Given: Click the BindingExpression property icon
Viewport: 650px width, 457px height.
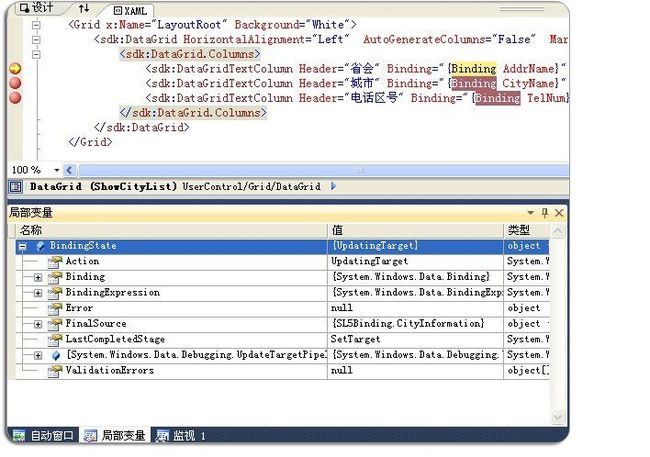Looking at the screenshot, I should coord(54,293).
